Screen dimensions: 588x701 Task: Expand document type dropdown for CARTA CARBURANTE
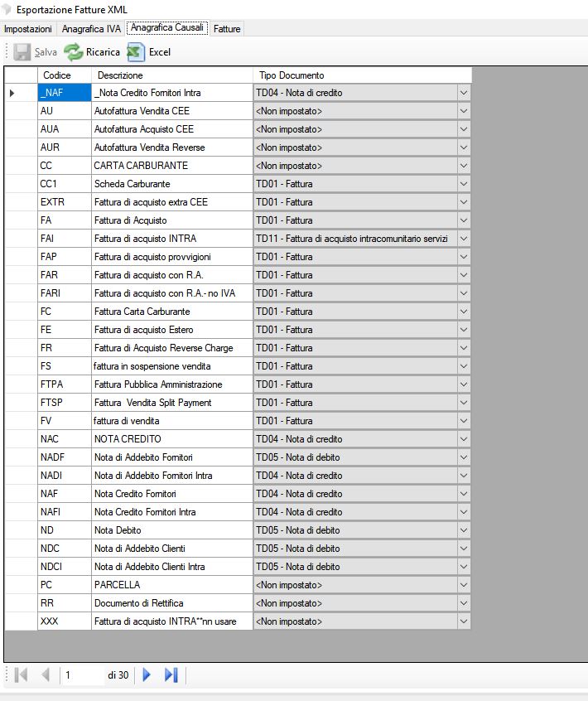tap(463, 166)
